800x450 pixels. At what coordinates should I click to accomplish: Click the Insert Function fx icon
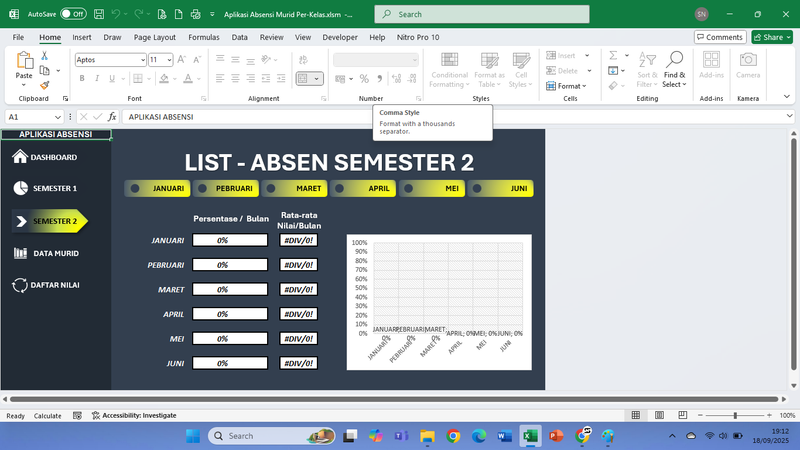pyautogui.click(x=112, y=117)
